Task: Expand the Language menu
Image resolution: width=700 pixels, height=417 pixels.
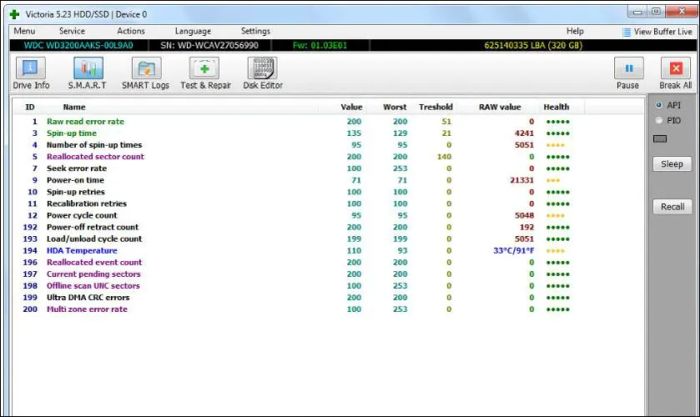Action: click(193, 31)
